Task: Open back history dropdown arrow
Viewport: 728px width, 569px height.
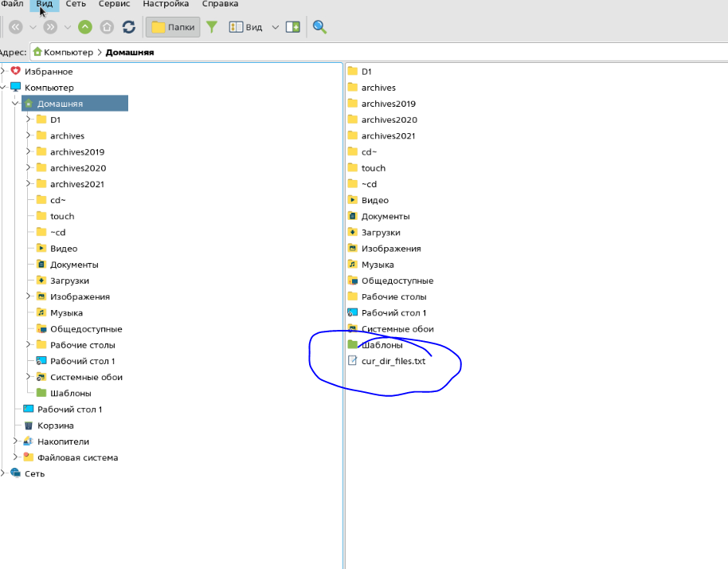Action: click(x=33, y=27)
